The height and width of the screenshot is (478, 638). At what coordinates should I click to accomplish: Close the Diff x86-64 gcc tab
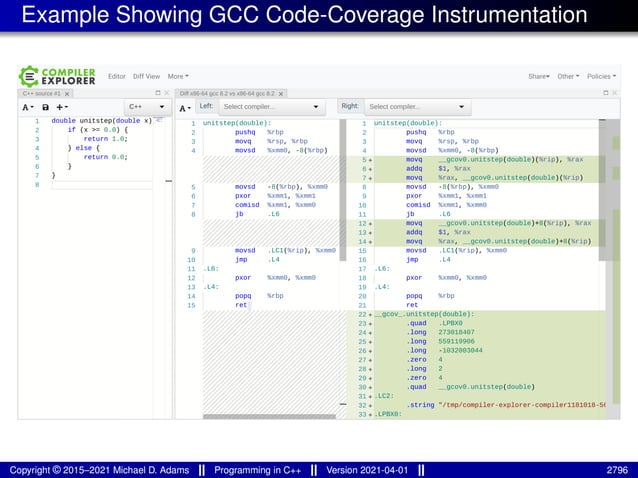coord(281,94)
